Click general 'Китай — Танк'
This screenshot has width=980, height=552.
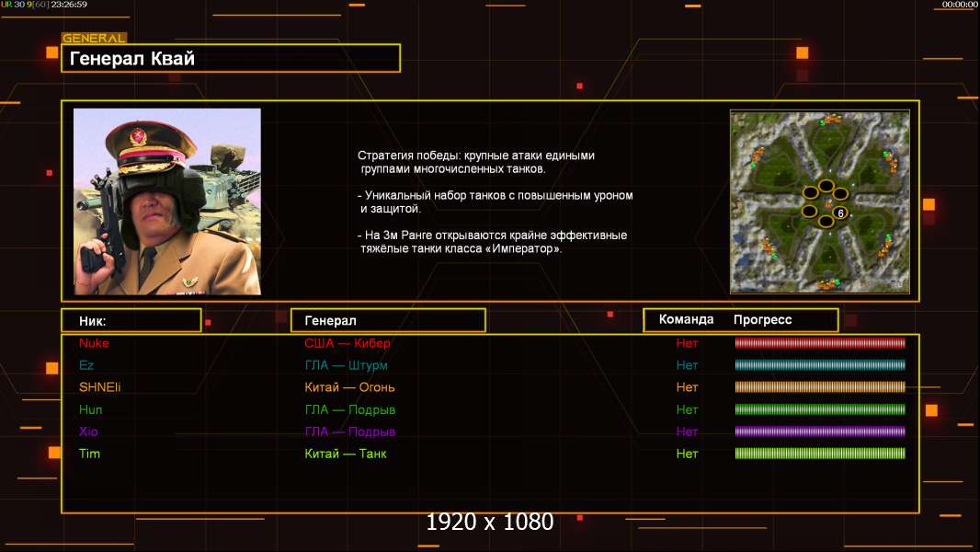(x=345, y=454)
